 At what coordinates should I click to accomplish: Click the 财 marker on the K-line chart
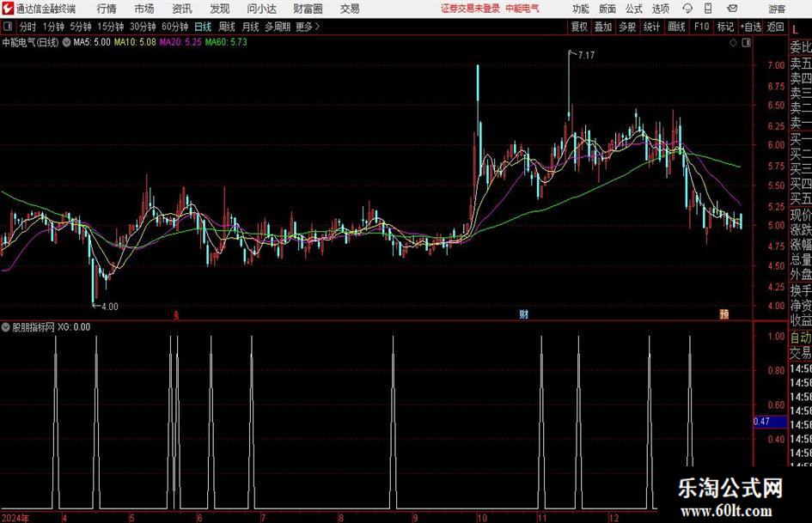pyautogui.click(x=523, y=313)
